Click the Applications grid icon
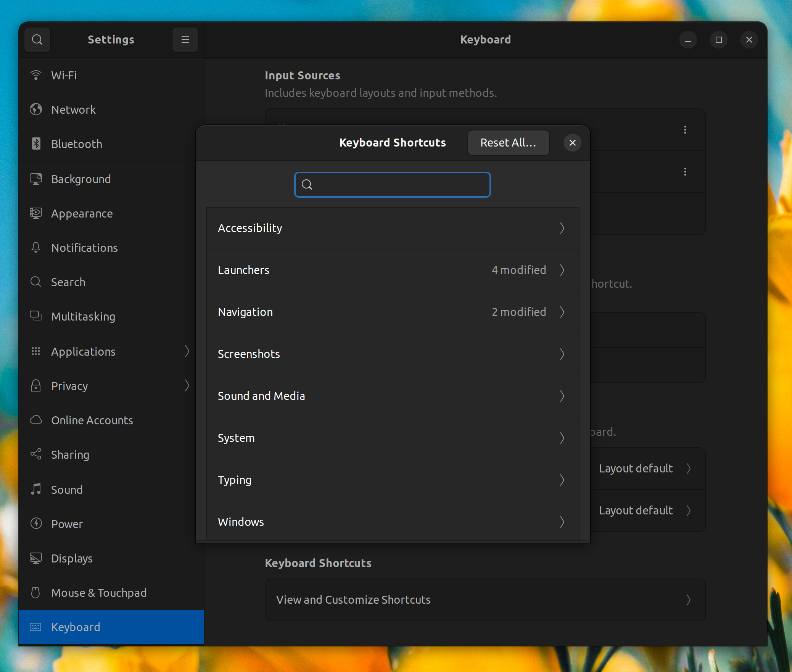792x672 pixels. pyautogui.click(x=36, y=351)
